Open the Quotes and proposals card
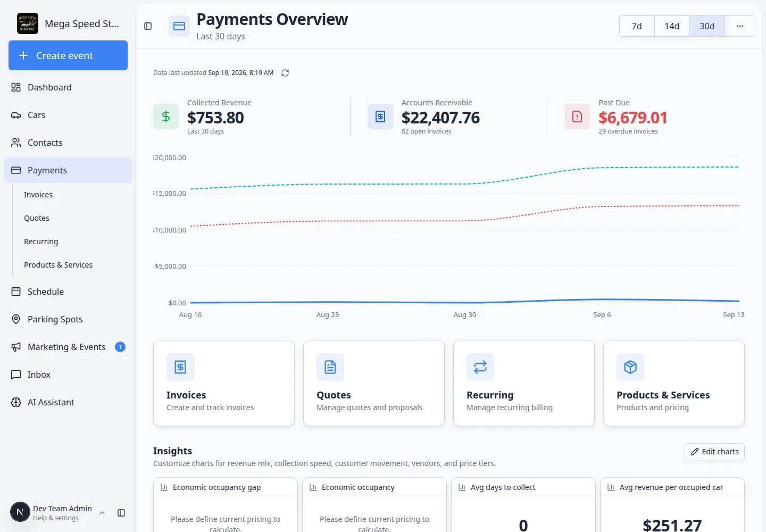This screenshot has width=766, height=532. (x=374, y=383)
